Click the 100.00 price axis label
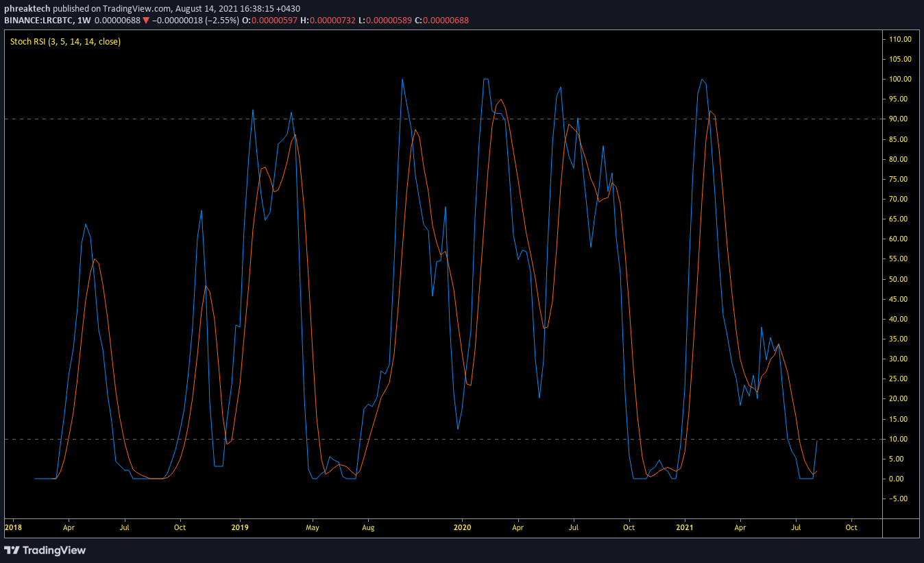Screen dimensions: 924x563 click(x=899, y=79)
